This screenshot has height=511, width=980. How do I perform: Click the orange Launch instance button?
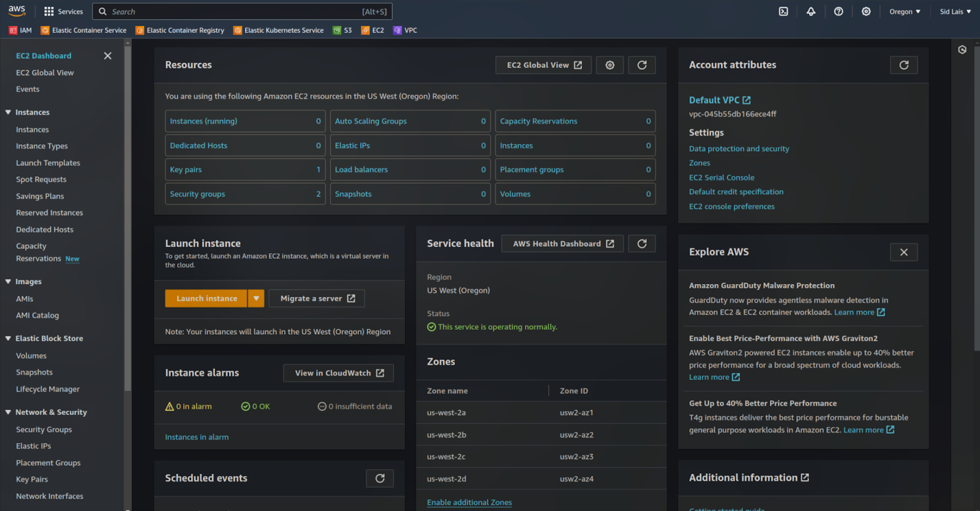click(206, 299)
